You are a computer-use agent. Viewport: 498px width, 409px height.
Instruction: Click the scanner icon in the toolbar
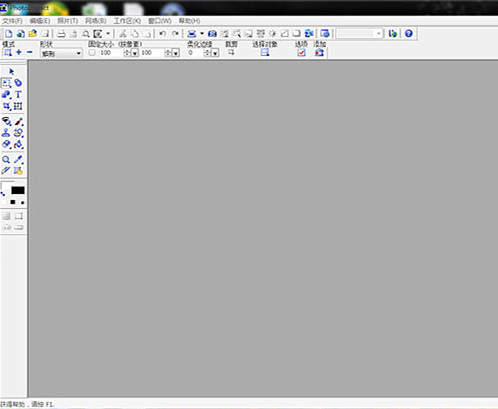point(192,34)
